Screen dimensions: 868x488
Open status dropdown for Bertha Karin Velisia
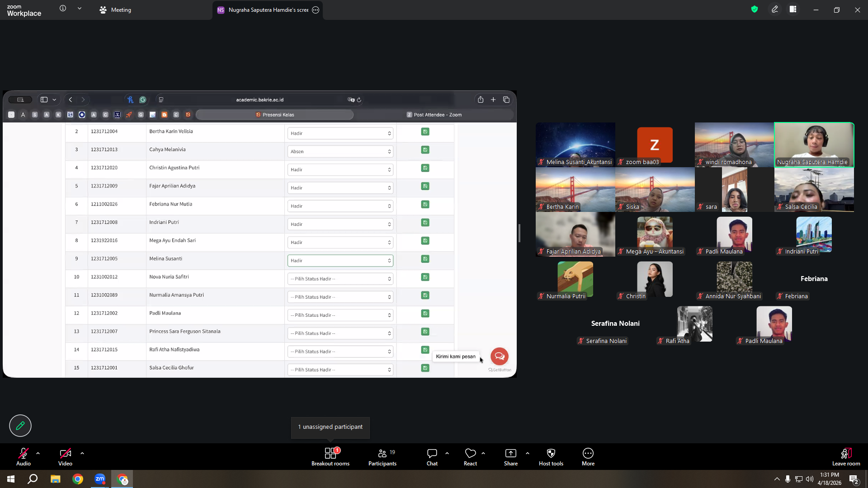click(340, 133)
